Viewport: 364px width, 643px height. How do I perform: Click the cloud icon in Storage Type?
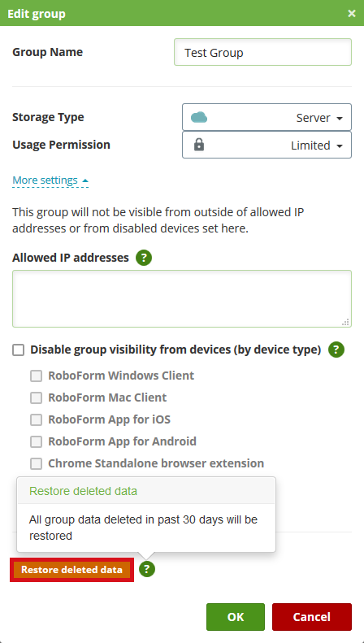pos(199,118)
